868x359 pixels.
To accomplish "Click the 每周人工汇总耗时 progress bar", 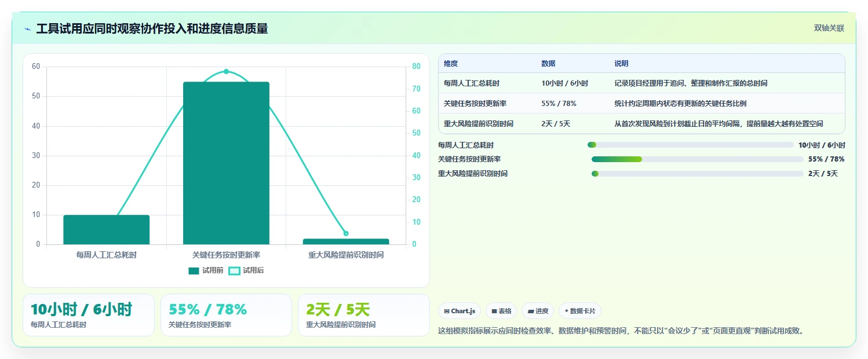I will coord(690,145).
